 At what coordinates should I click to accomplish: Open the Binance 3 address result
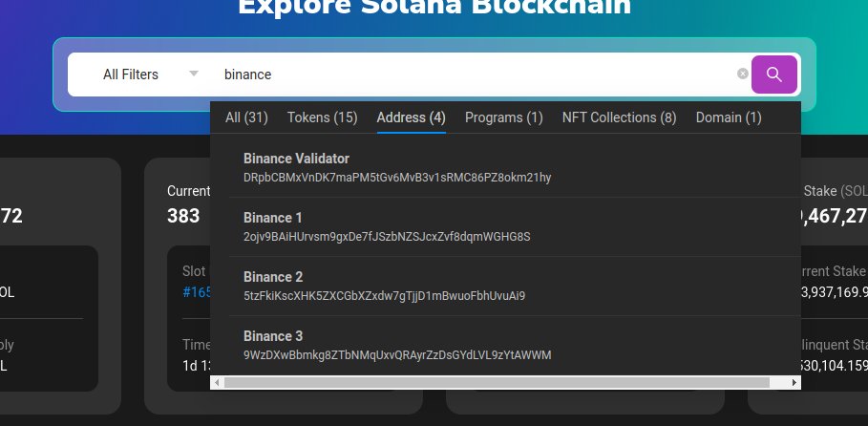273,336
